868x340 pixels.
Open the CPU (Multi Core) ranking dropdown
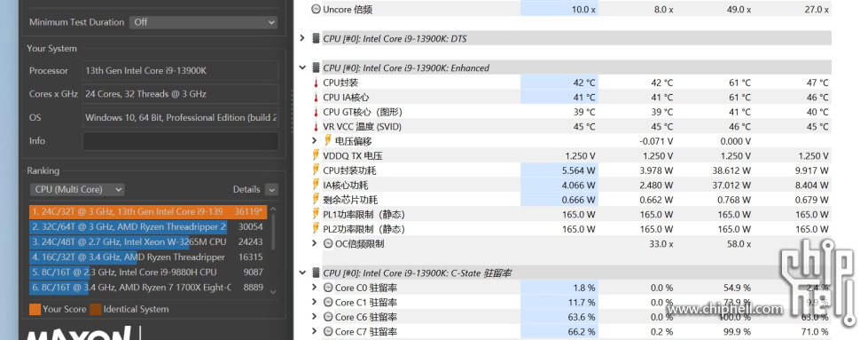(x=77, y=190)
